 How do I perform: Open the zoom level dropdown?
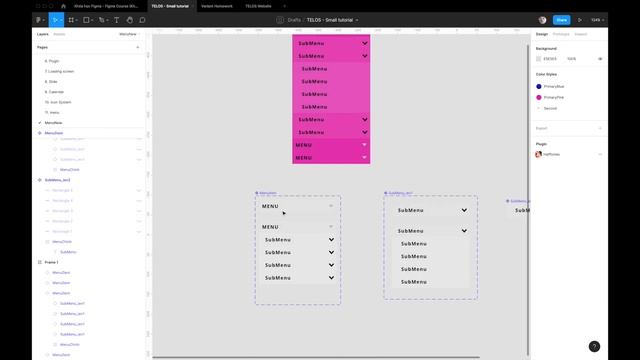point(598,20)
